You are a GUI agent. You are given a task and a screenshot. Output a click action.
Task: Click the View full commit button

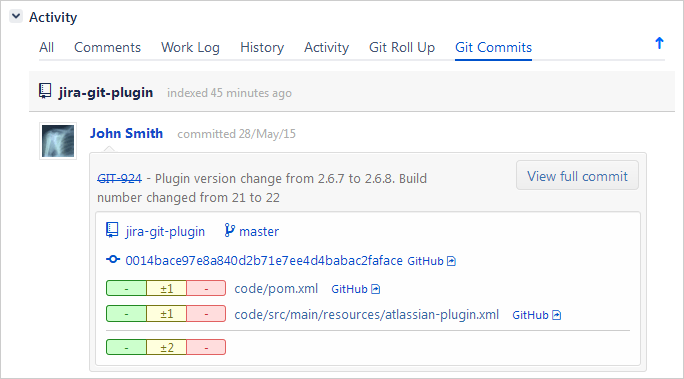click(x=577, y=176)
